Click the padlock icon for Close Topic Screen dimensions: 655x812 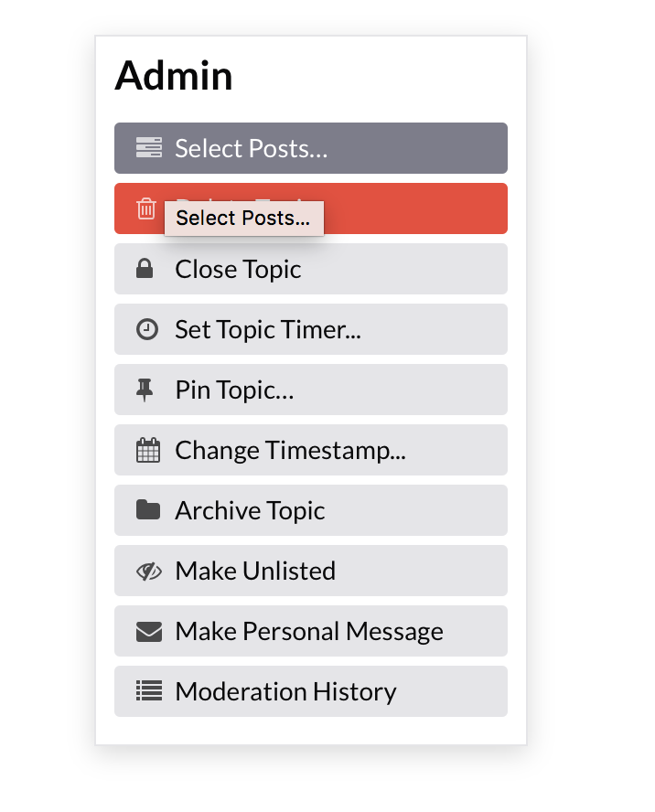[x=145, y=269]
